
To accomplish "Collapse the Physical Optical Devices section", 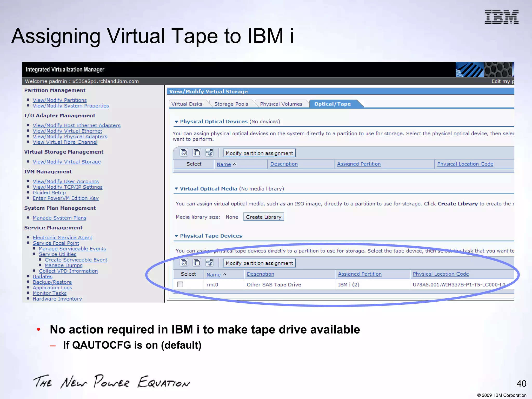I will (x=176, y=122).
